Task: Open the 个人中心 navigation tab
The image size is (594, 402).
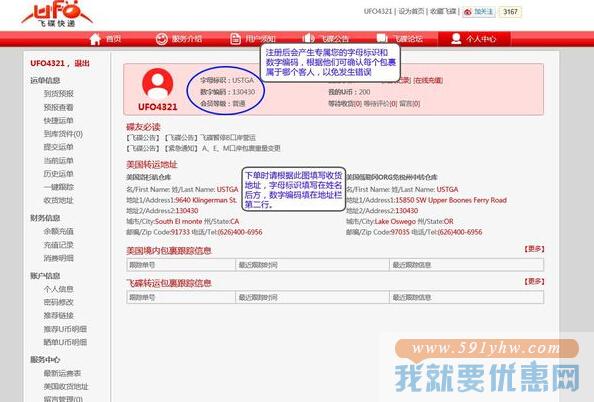Action: pyautogui.click(x=474, y=39)
